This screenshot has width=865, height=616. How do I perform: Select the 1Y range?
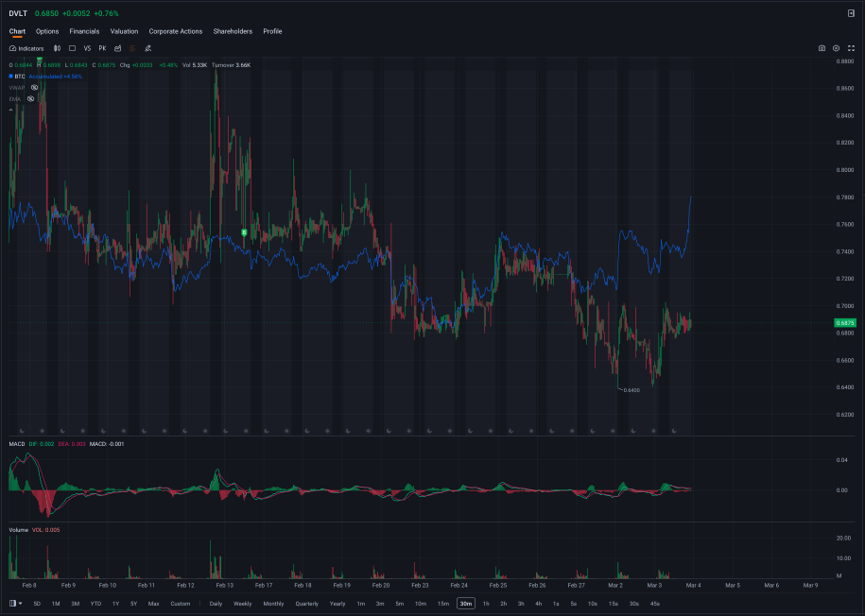pos(116,604)
